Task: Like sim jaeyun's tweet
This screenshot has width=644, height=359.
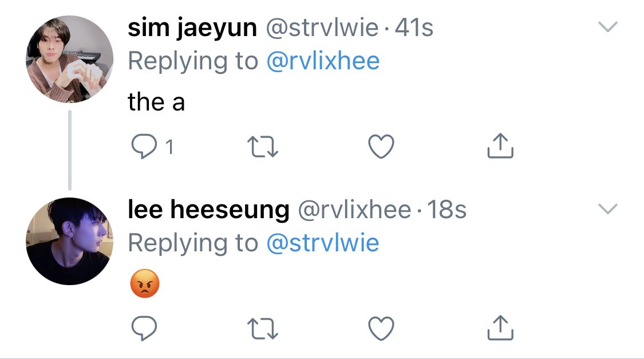Action: [x=381, y=147]
